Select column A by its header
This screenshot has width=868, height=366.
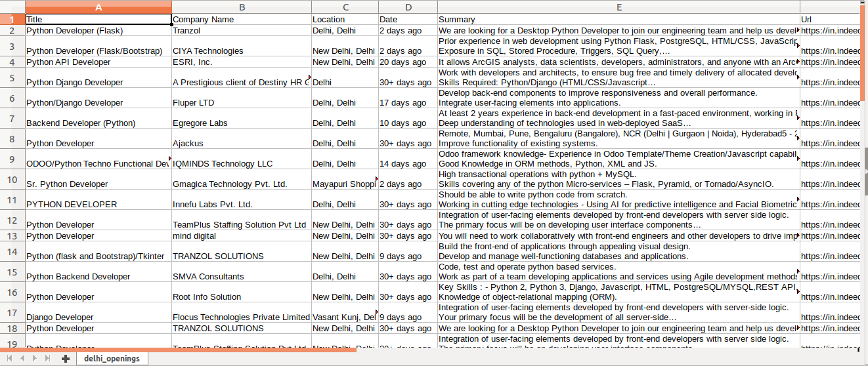tap(98, 7)
